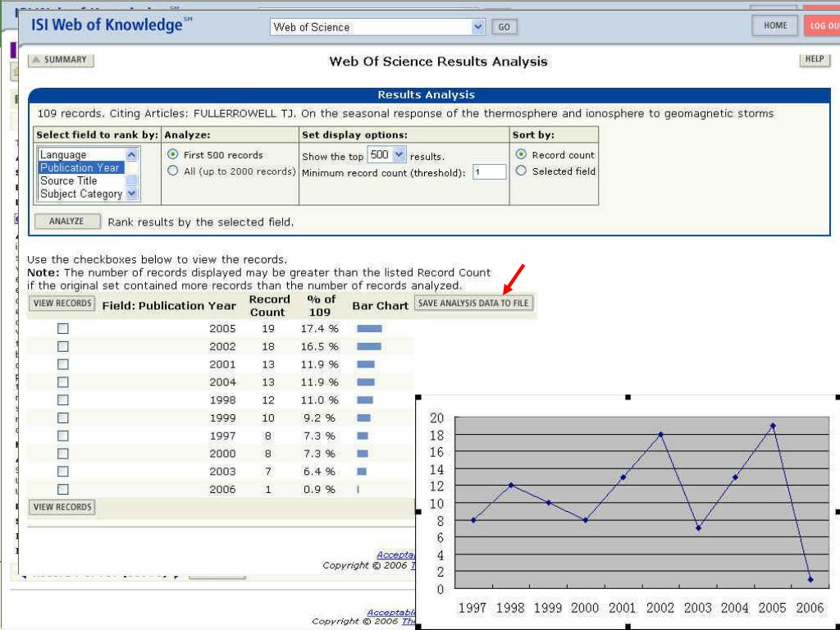The height and width of the screenshot is (630, 840).
Task: Click the LOG OUT button
Action: (822, 25)
